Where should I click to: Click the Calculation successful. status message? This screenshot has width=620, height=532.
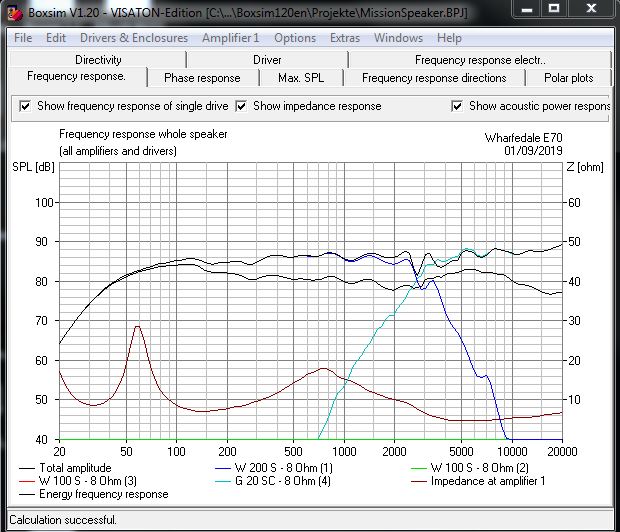click(63, 520)
